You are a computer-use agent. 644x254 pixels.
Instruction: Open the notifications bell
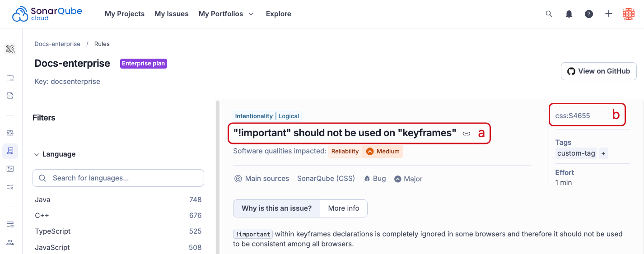pyautogui.click(x=569, y=14)
